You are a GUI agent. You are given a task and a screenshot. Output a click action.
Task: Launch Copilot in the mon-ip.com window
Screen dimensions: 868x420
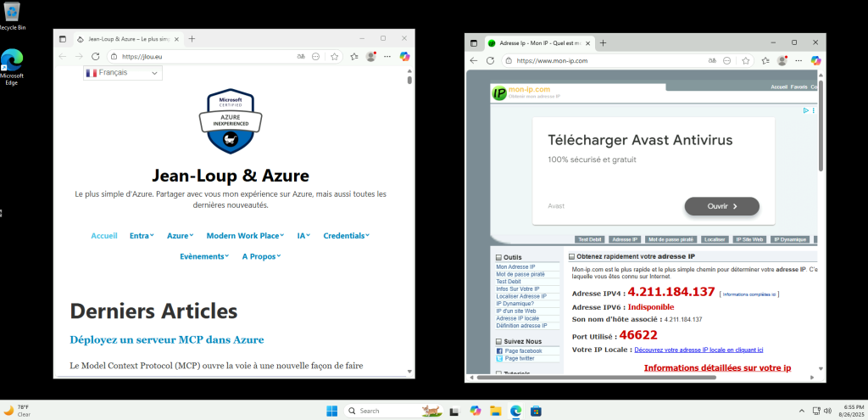[x=816, y=60]
